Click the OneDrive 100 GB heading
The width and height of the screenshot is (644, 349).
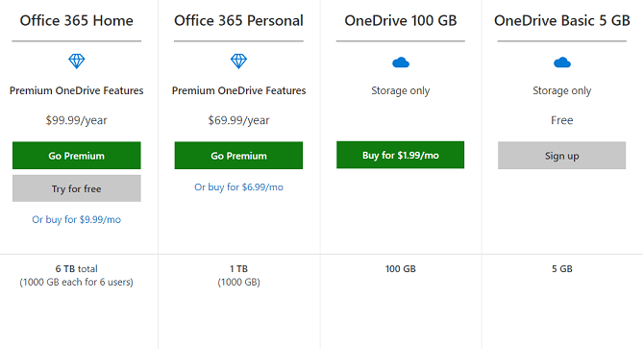click(x=401, y=20)
